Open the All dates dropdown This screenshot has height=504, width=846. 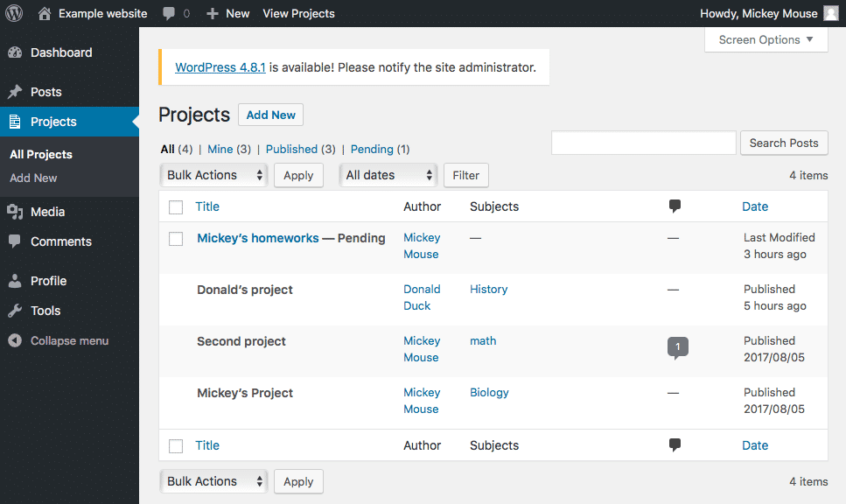(388, 175)
